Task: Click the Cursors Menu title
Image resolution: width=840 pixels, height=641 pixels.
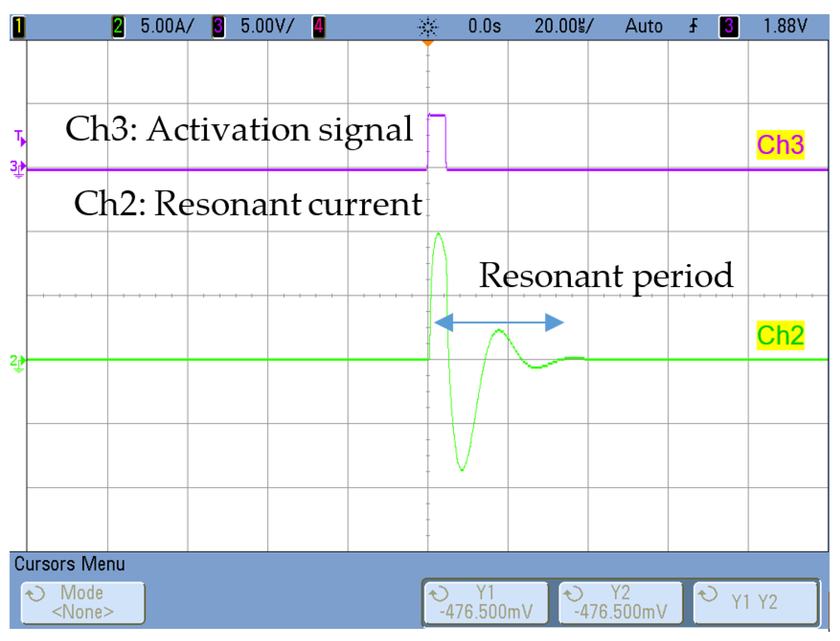Action: coord(69,564)
